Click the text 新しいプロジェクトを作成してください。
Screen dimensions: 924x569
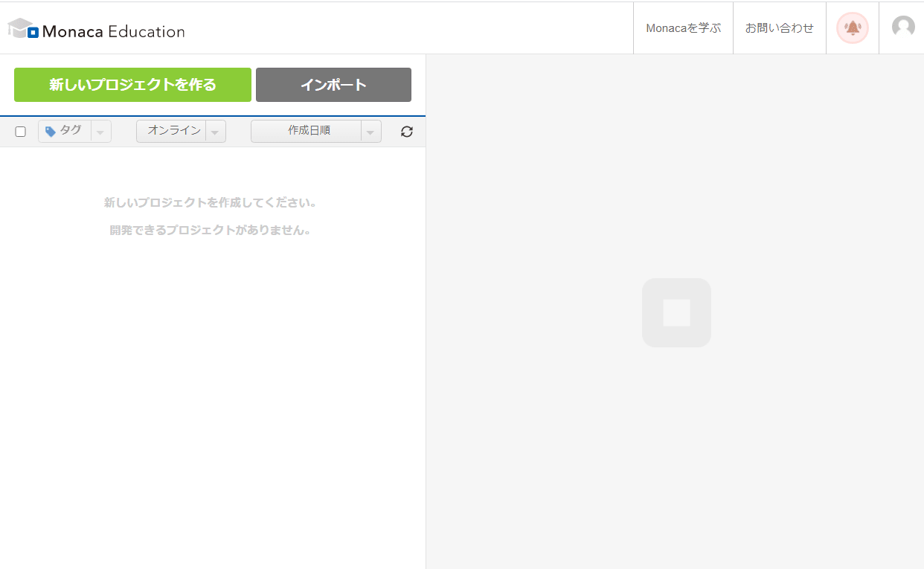(x=211, y=202)
